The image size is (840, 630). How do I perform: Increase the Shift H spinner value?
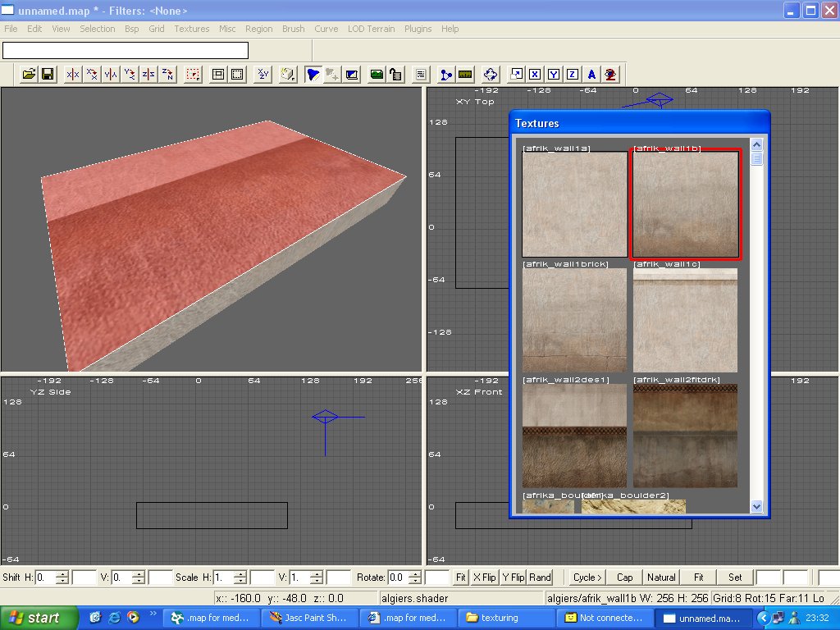pos(63,573)
